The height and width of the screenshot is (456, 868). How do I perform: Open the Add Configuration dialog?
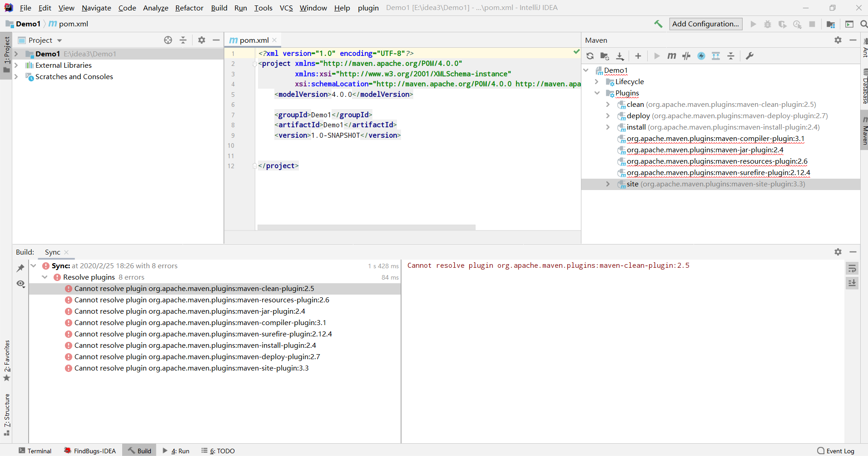click(706, 24)
